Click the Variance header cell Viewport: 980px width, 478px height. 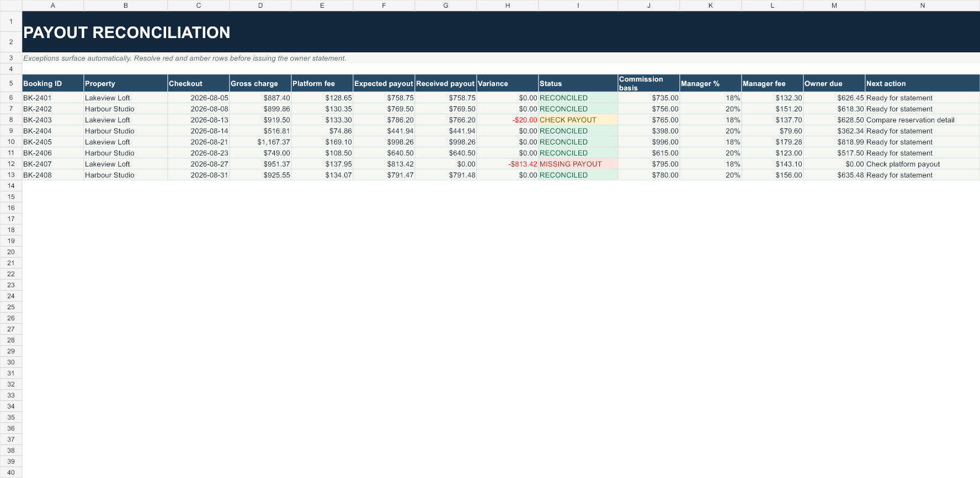[x=508, y=83]
